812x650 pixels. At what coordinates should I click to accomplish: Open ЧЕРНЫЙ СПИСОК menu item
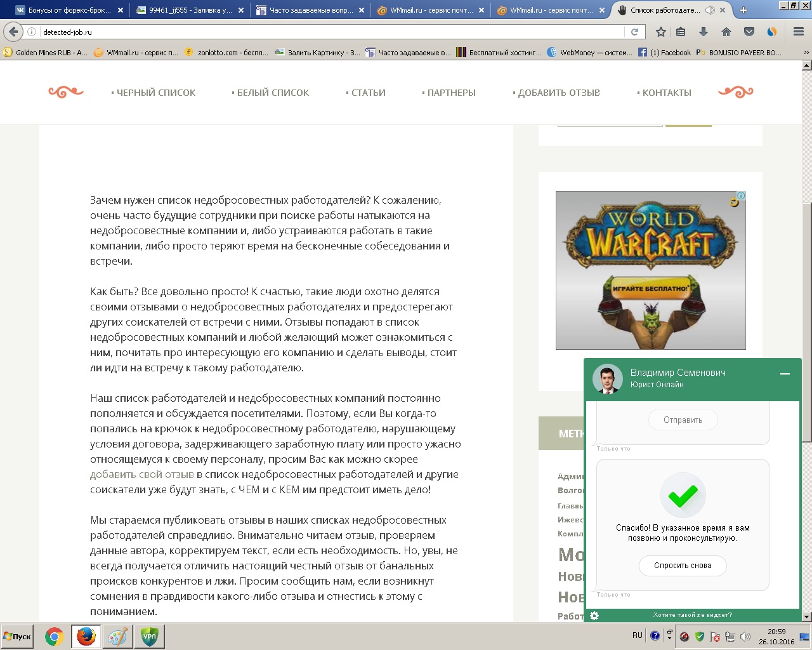point(154,93)
